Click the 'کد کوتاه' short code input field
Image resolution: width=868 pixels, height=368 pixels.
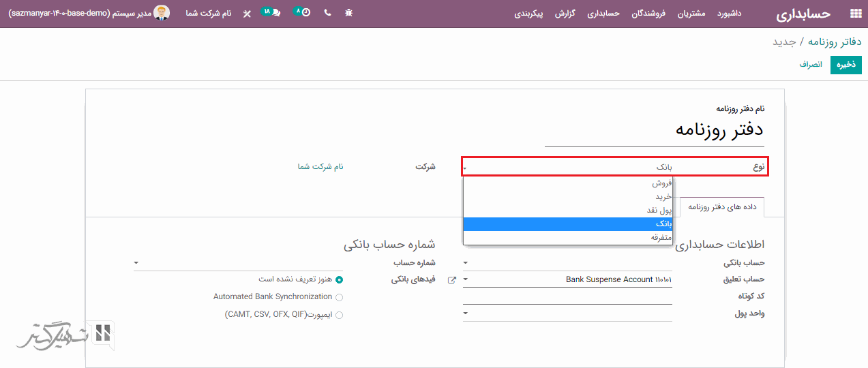[x=567, y=296]
